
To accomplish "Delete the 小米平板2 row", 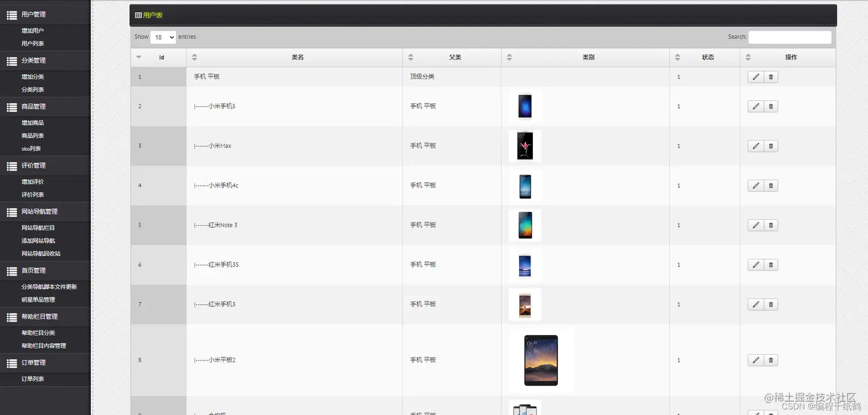I will (771, 360).
